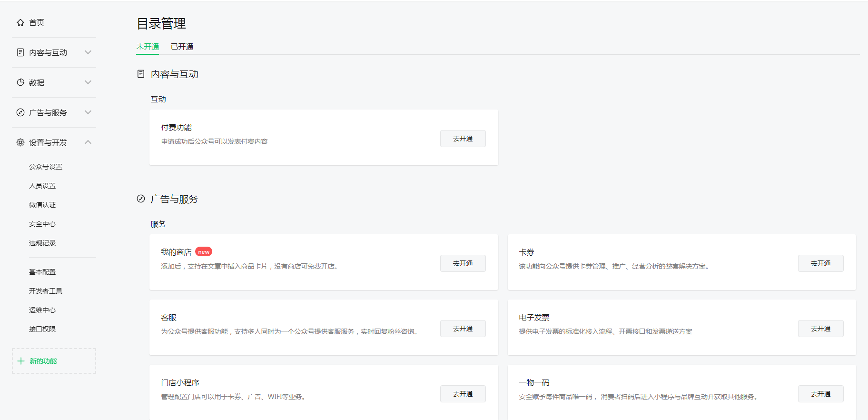Click 去开通 for 付费功能
Viewport: 868px width, 420px height.
pos(463,139)
